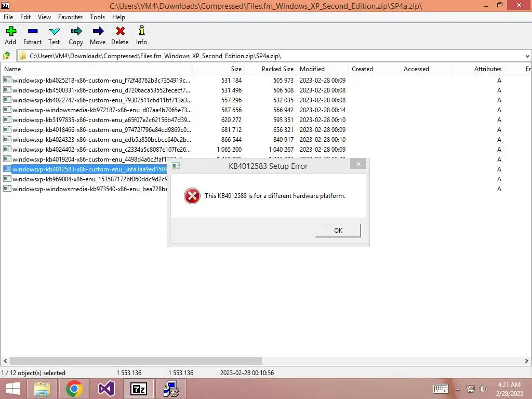Open the Tools menu
The width and height of the screenshot is (532, 399).
tap(97, 17)
